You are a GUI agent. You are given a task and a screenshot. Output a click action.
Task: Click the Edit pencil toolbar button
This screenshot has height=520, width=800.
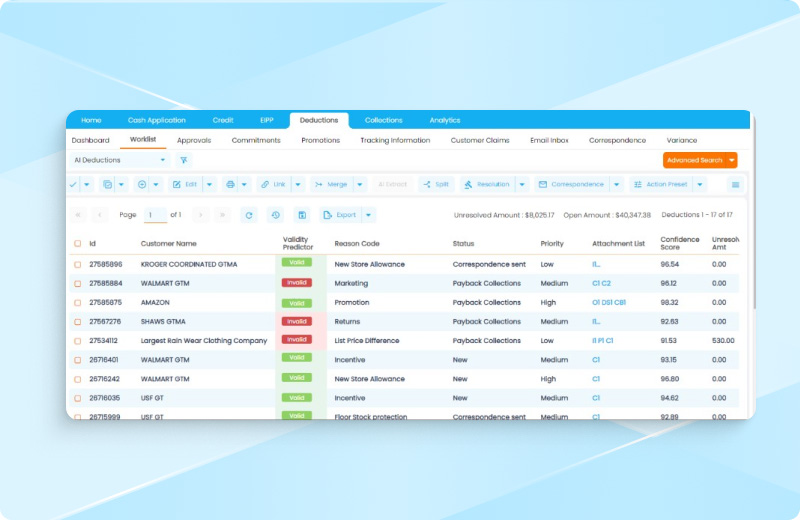pos(185,185)
